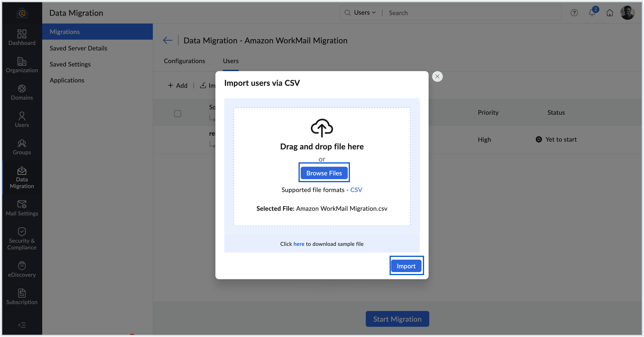This screenshot has width=644, height=337.
Task: Open the Organization panel
Action: pos(22,65)
